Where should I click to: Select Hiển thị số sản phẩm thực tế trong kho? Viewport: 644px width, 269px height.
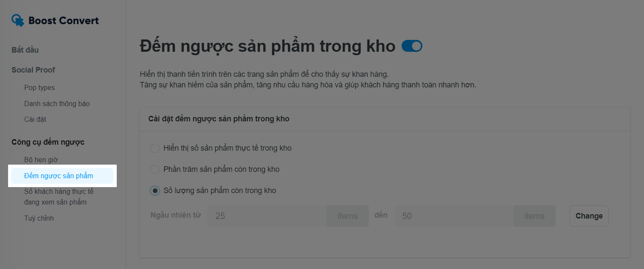pos(155,148)
